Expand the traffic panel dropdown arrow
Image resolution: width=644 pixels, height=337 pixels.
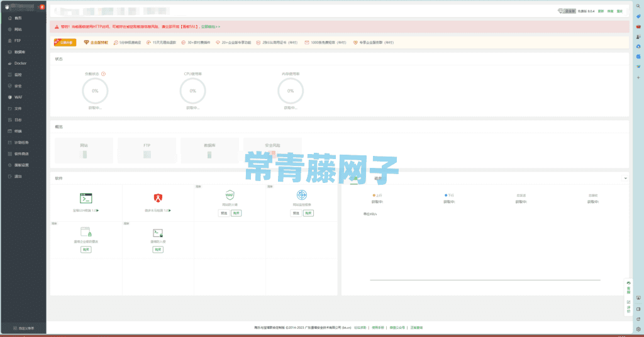point(625,178)
